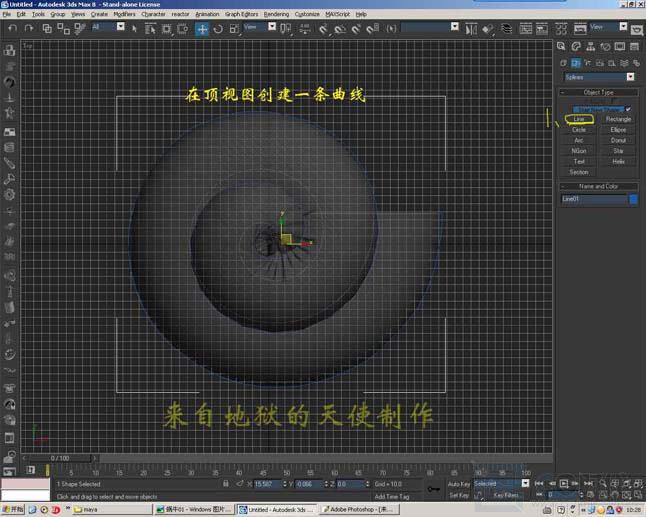Activate the Select Object arrow tool
Viewport: 646px width, 517px height.
(134, 28)
